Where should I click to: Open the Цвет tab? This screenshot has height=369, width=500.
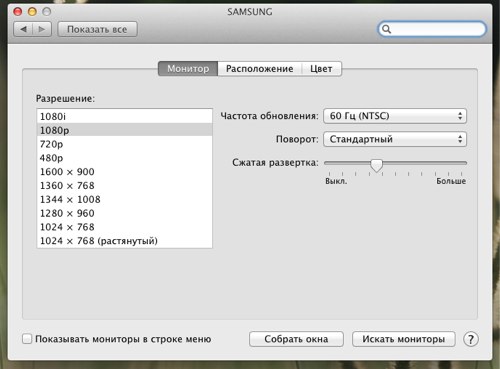pos(321,69)
